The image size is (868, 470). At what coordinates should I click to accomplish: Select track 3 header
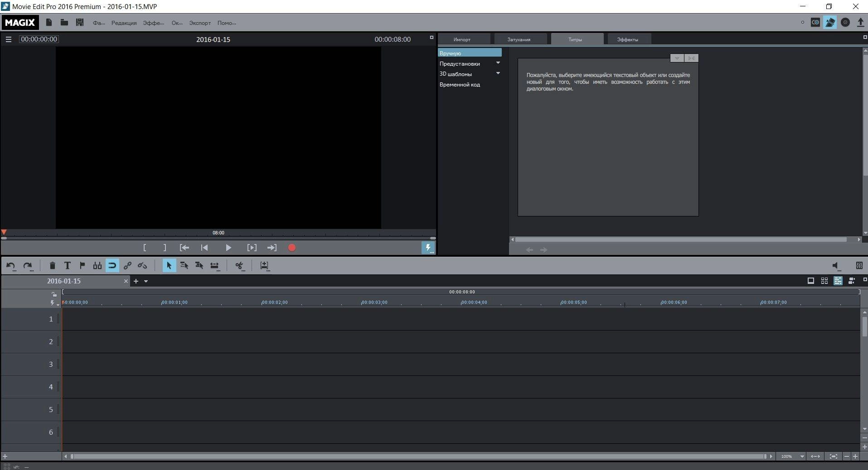click(x=31, y=364)
